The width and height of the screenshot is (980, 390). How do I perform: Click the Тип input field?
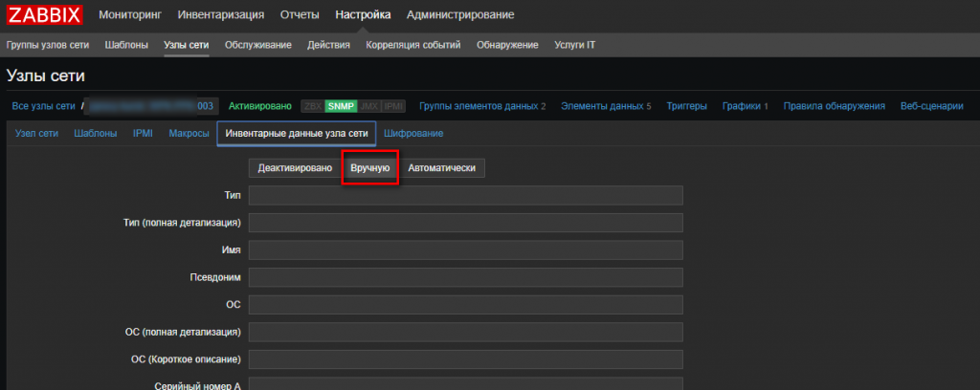click(465, 195)
